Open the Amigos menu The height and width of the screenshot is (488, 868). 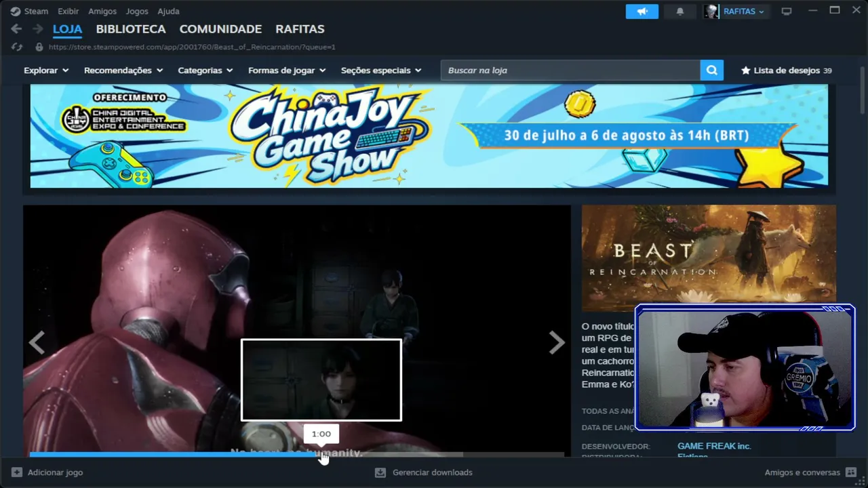coord(102,12)
